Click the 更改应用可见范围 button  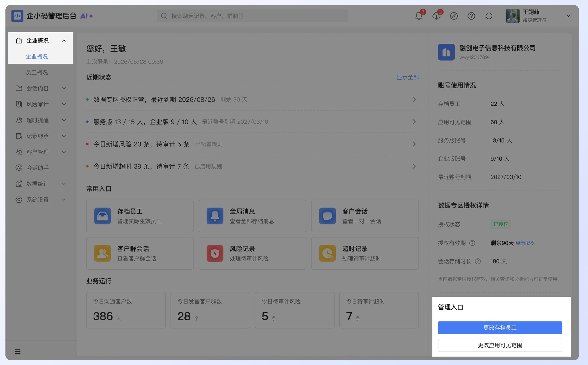click(x=500, y=345)
